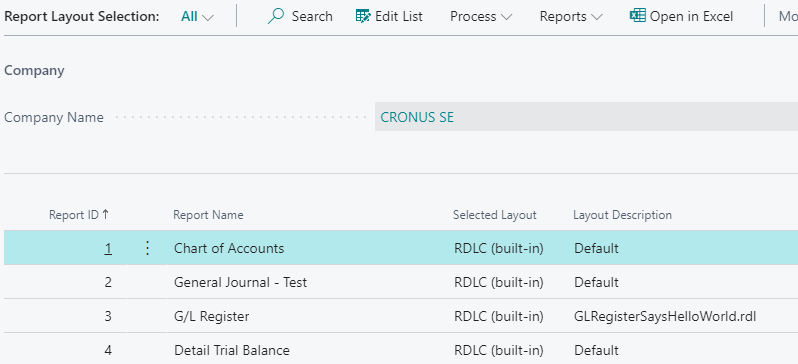Open Report ID 1 link
This screenshot has height=364, width=798.
[108, 248]
